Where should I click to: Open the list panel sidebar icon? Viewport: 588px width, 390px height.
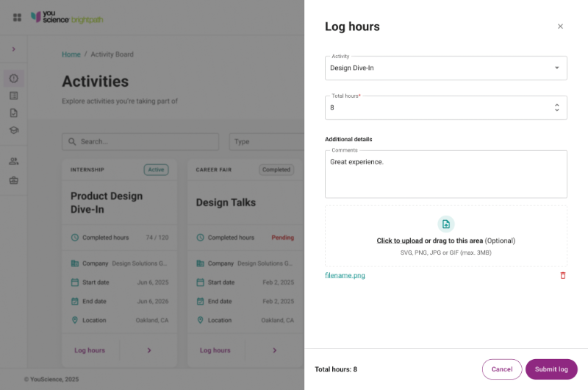point(14,96)
